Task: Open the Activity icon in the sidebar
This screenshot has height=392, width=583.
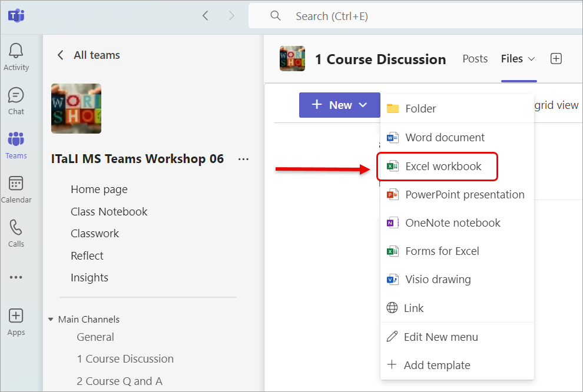Action: point(16,52)
